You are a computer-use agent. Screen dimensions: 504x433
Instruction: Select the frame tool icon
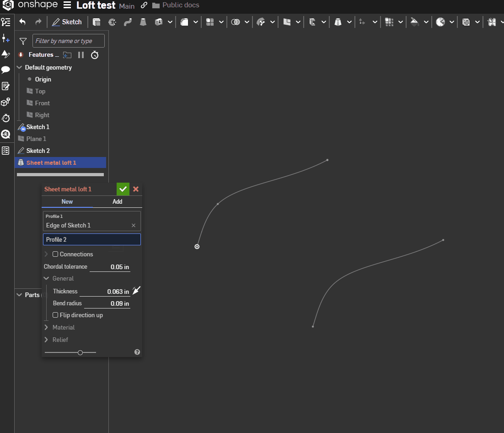[466, 22]
